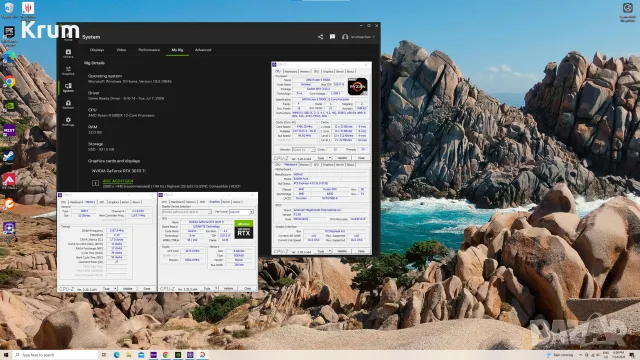Select System in the NVIDIA app sidebar

(x=68, y=87)
